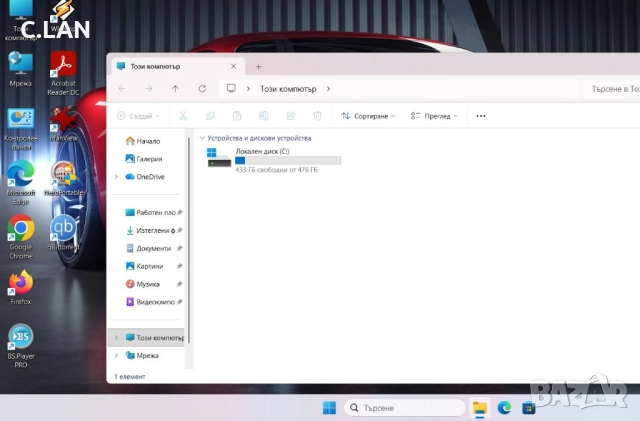Click the taskbar Търсене search box
This screenshot has width=640, height=421.
point(405,408)
